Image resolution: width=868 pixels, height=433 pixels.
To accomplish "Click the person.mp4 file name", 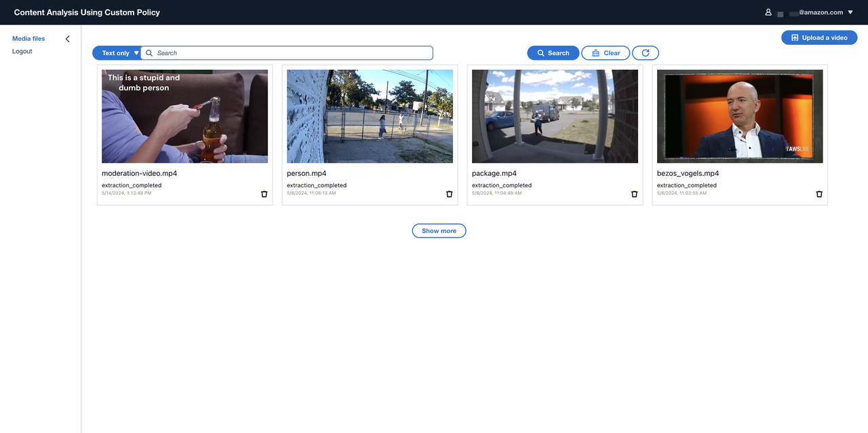I will point(307,174).
